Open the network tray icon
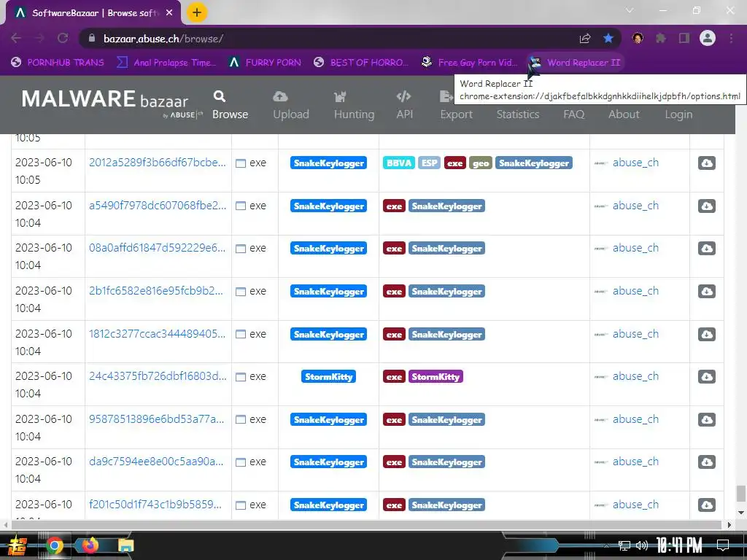Screen dimensions: 747x560 [x=624, y=545]
